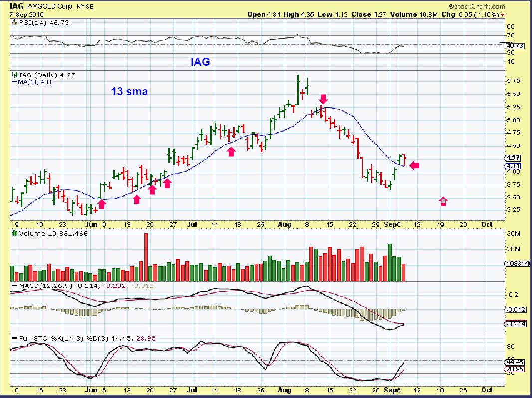Click the Full STO legend line icon
Image resolution: width=532 pixels, height=398 pixels.
[14, 338]
